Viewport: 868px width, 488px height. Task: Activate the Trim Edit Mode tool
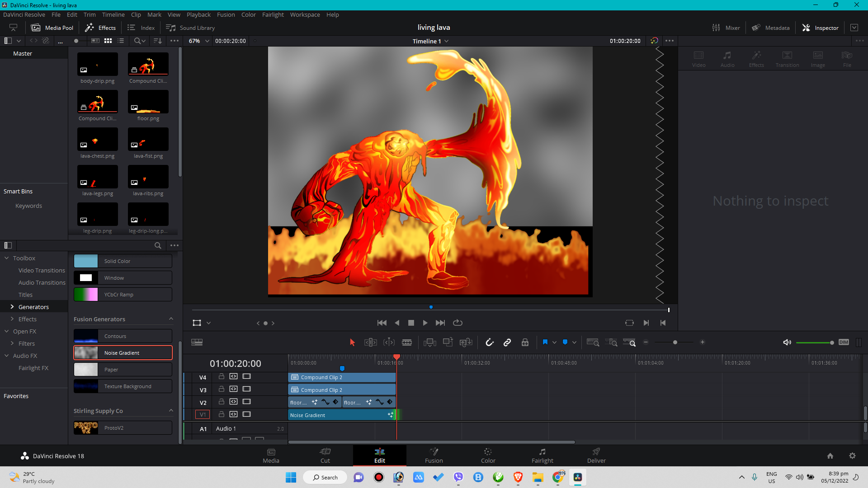(371, 343)
